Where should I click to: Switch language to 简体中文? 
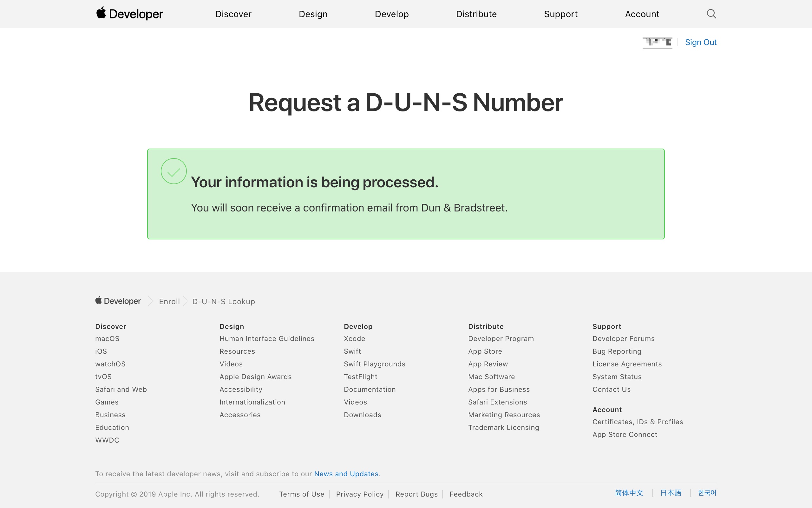629,493
